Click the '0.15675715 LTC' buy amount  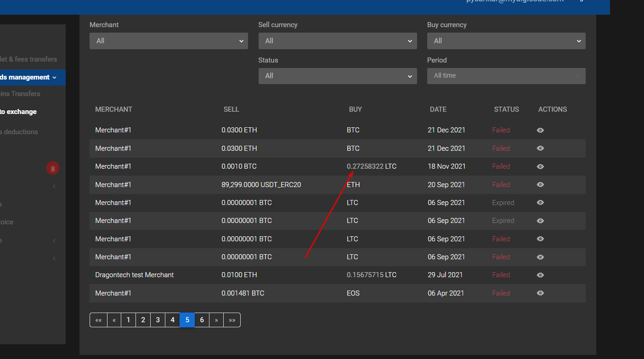[372, 275]
